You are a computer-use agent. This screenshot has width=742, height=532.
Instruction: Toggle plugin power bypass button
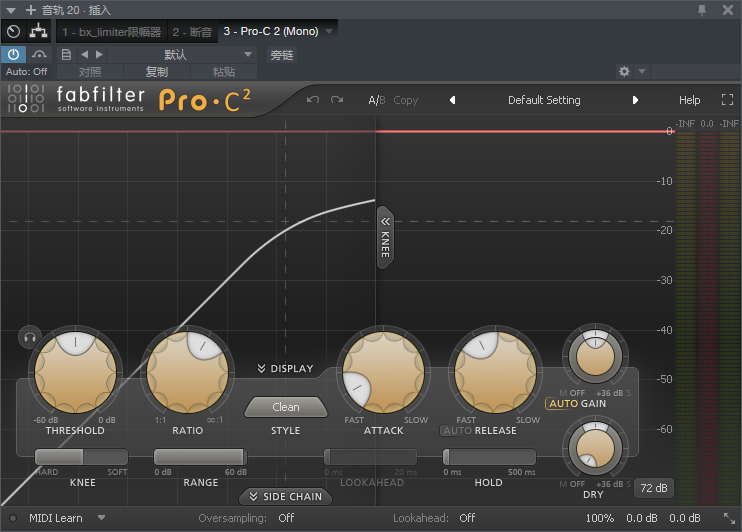[13, 54]
